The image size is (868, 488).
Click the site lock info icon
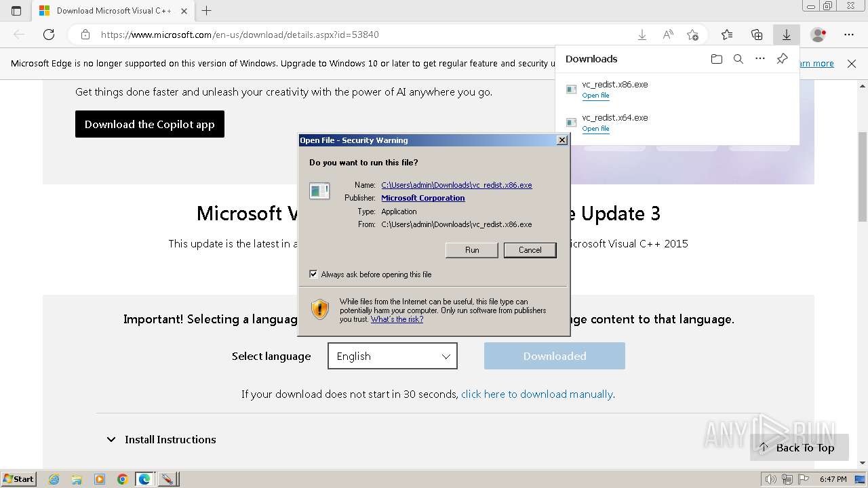pos(85,35)
